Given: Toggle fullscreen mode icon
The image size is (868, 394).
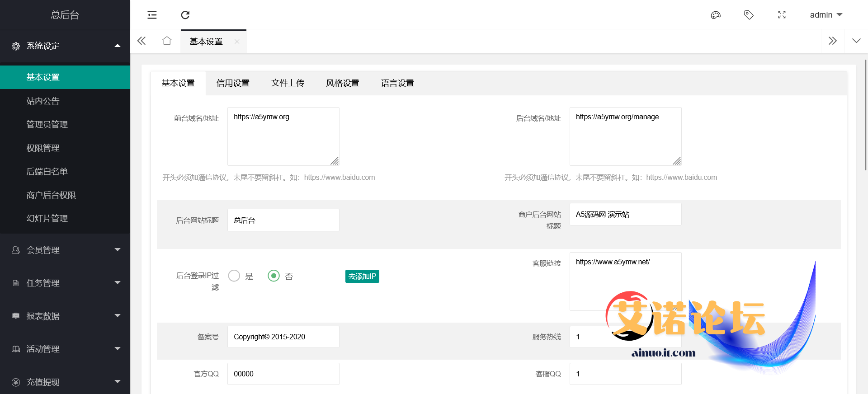Looking at the screenshot, I should (x=782, y=15).
